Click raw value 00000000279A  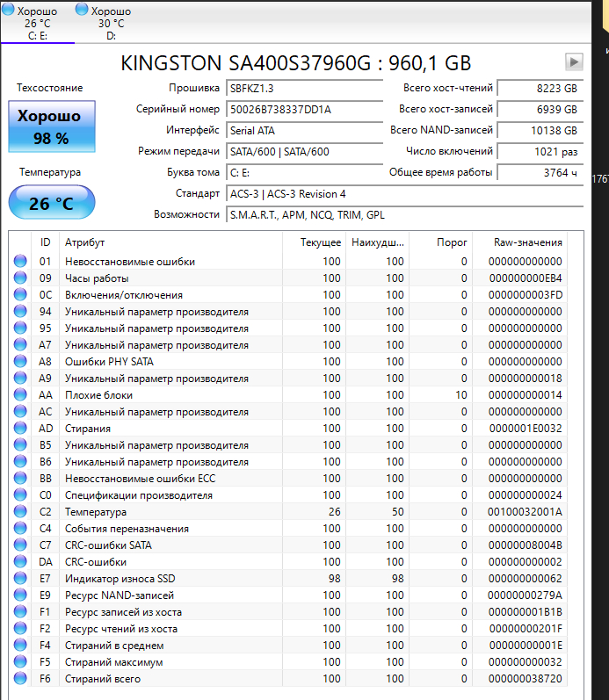click(525, 595)
